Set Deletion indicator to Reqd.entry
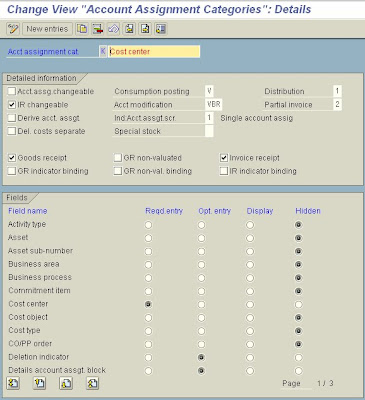Image resolution: width=365 pixels, height=400 pixels. click(148, 357)
